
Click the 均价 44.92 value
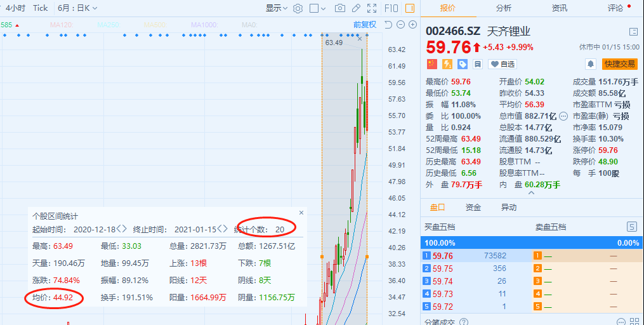pyautogui.click(x=63, y=298)
